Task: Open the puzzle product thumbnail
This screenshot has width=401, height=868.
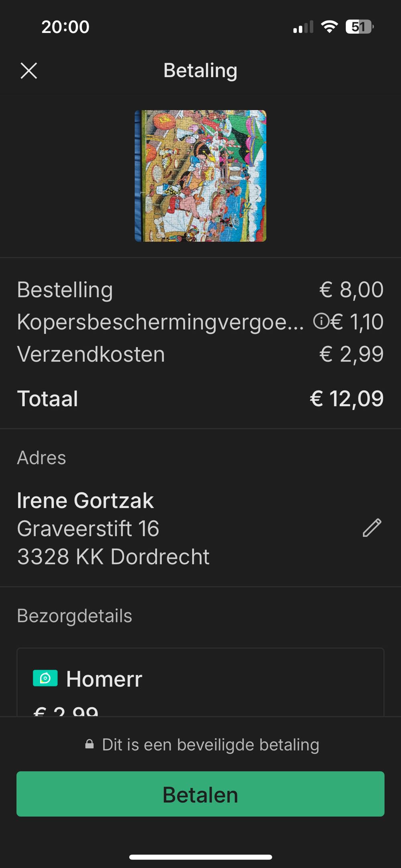Action: 200,176
